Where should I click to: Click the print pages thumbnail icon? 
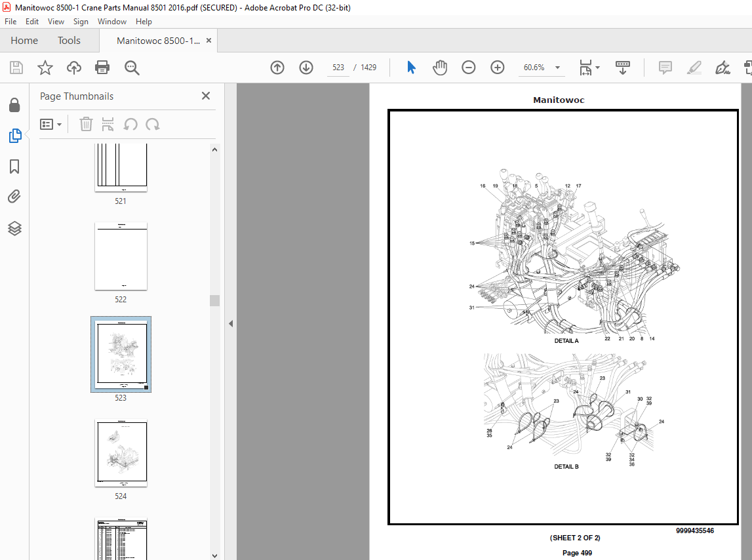click(108, 125)
